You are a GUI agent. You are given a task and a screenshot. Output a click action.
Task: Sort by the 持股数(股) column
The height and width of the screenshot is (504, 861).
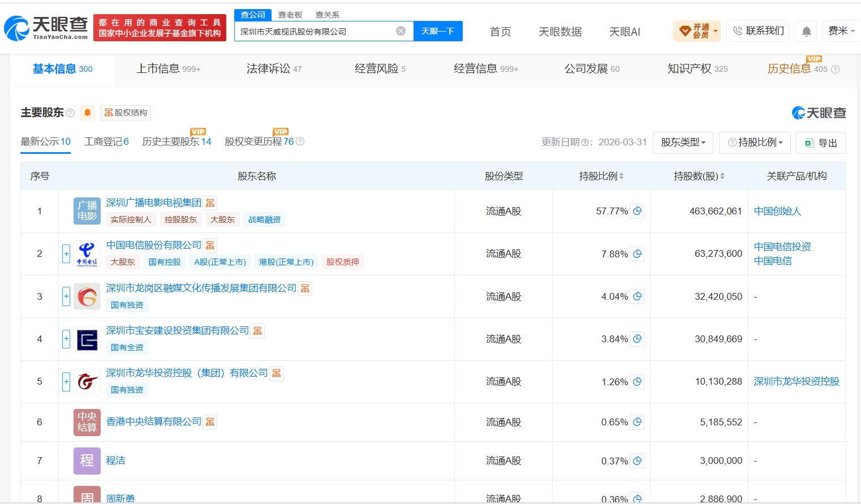pos(699,176)
